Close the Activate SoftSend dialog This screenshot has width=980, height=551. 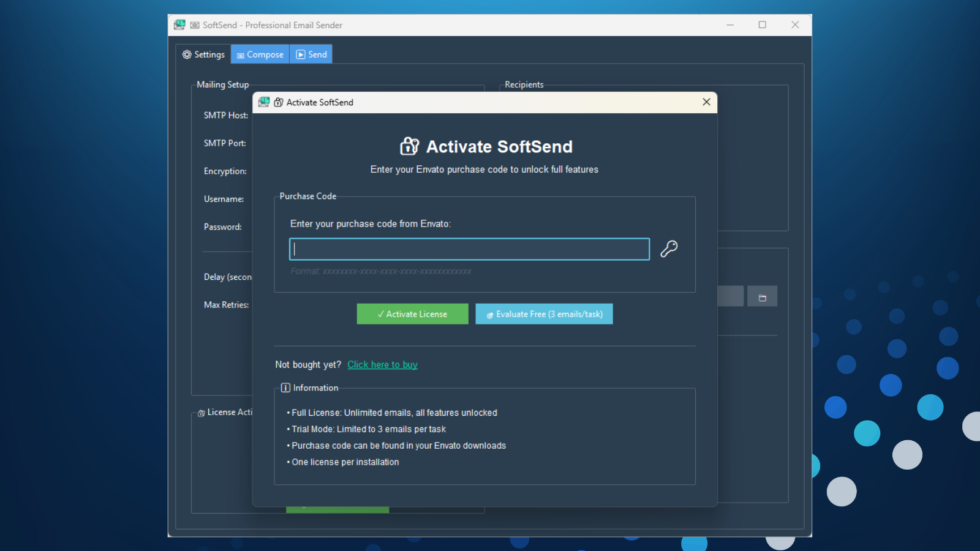[706, 102]
